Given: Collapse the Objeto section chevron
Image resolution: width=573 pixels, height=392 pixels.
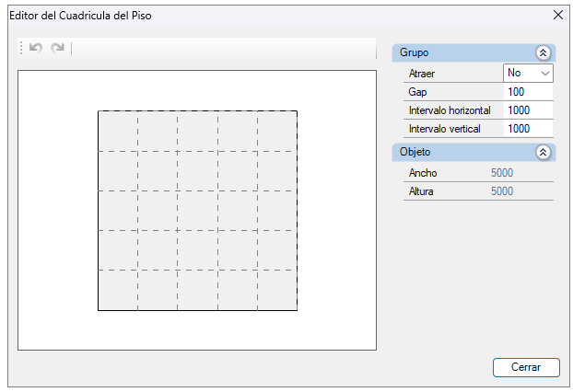Looking at the screenshot, I should coord(543,152).
